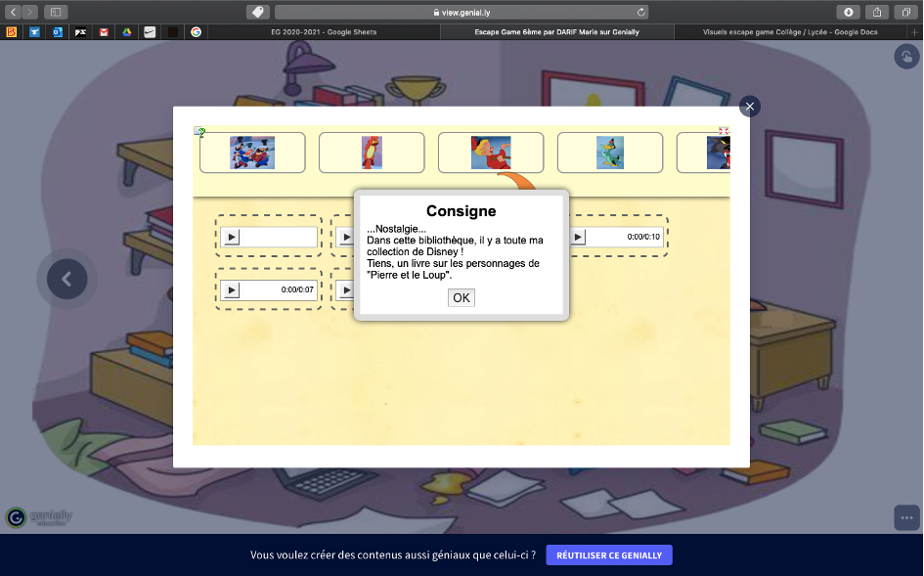924x576 pixels.
Task: Select the hunters character card
Action: point(252,153)
